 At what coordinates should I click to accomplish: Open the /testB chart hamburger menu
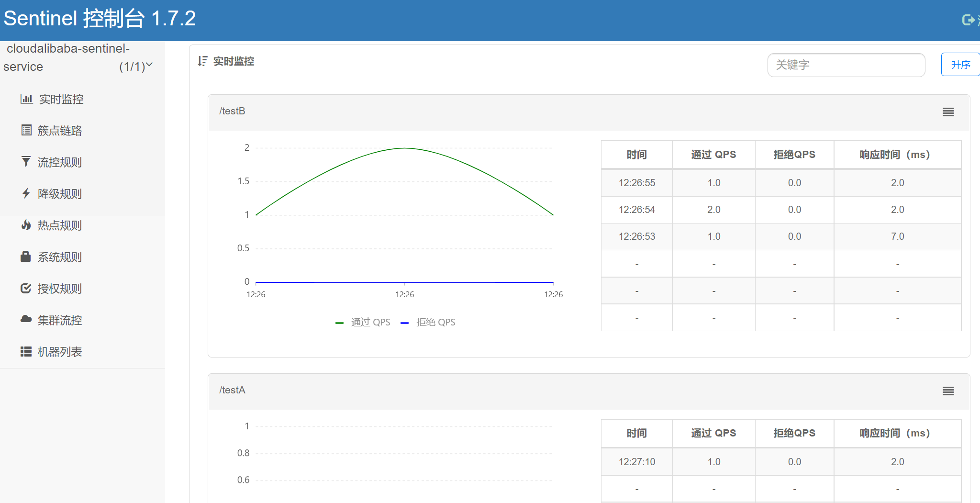click(x=948, y=112)
